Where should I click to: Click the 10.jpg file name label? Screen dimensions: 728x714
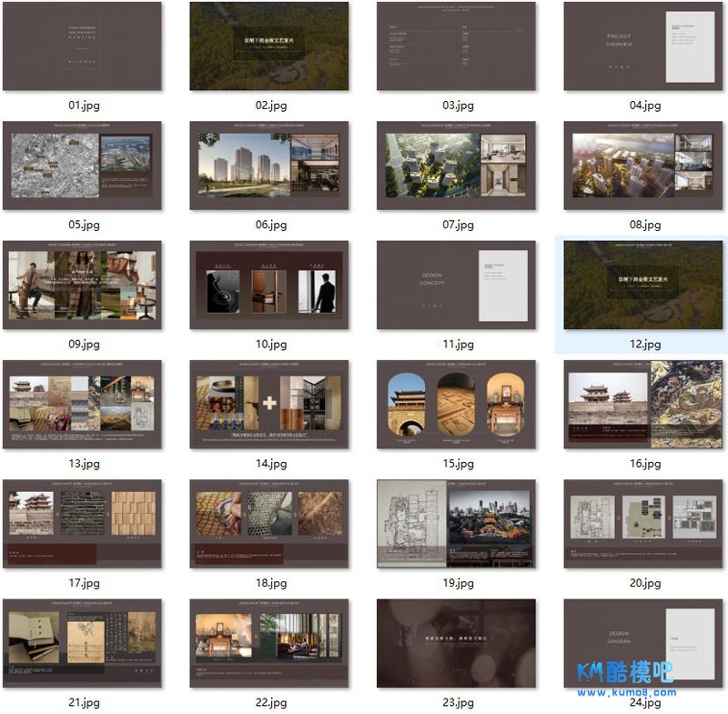point(269,345)
